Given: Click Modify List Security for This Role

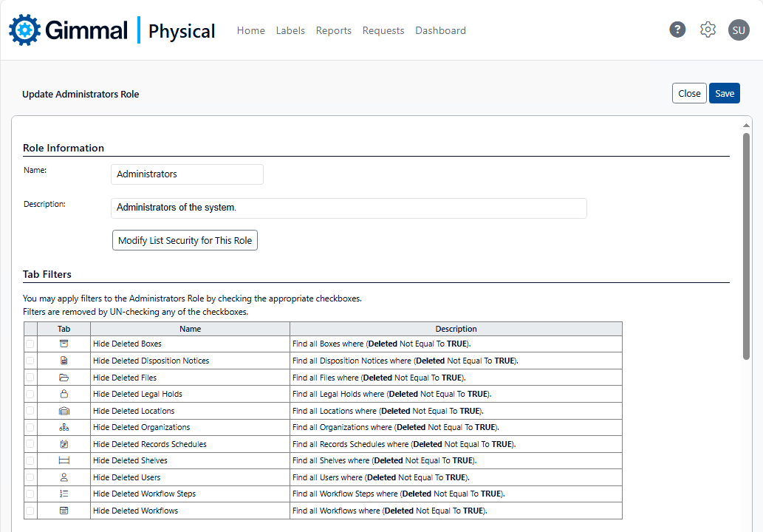Looking at the screenshot, I should point(185,241).
